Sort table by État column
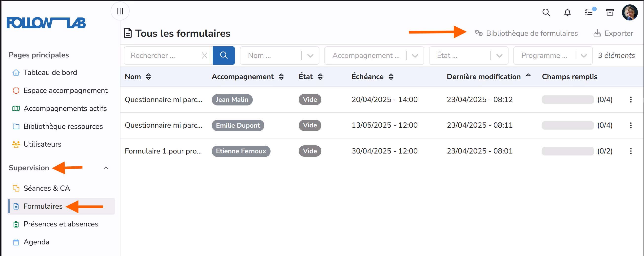 (x=320, y=77)
